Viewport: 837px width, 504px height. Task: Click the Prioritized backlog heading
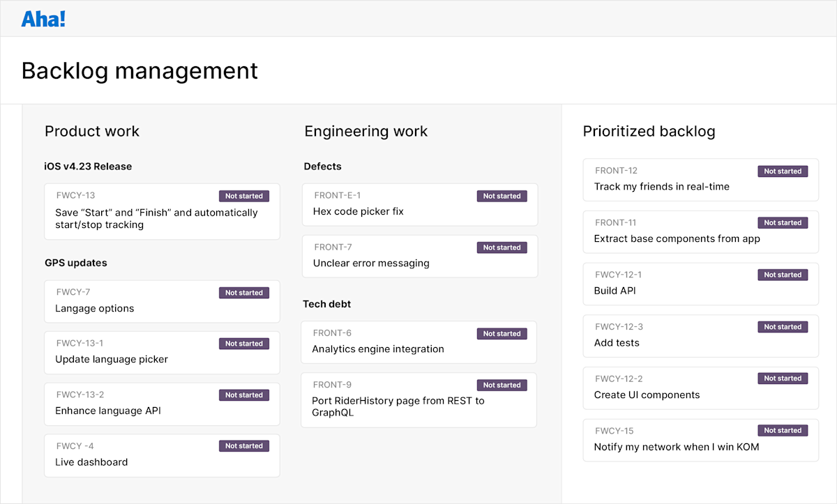pos(649,131)
